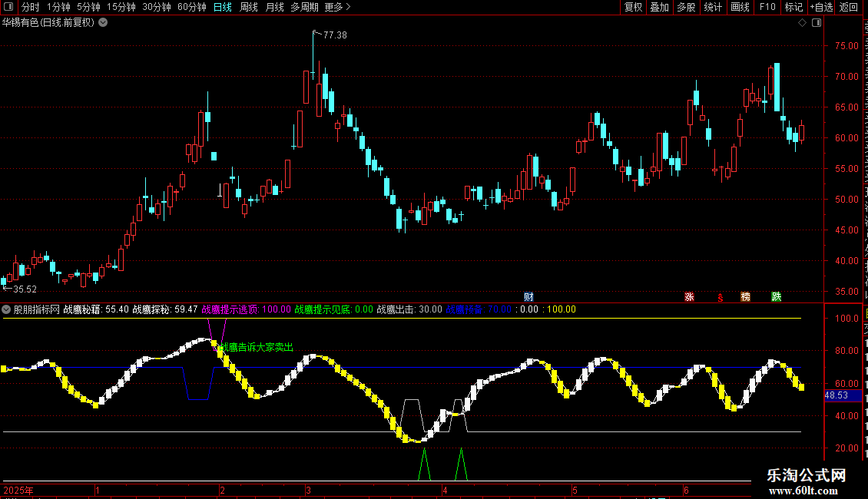Switch to the 周线 weekly chart
868x499 pixels.
pyautogui.click(x=249, y=7)
